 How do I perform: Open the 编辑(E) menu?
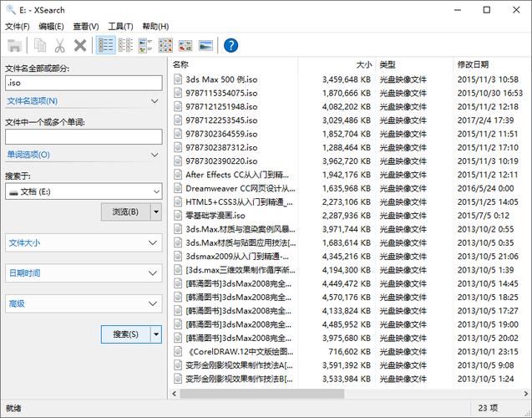pyautogui.click(x=51, y=27)
